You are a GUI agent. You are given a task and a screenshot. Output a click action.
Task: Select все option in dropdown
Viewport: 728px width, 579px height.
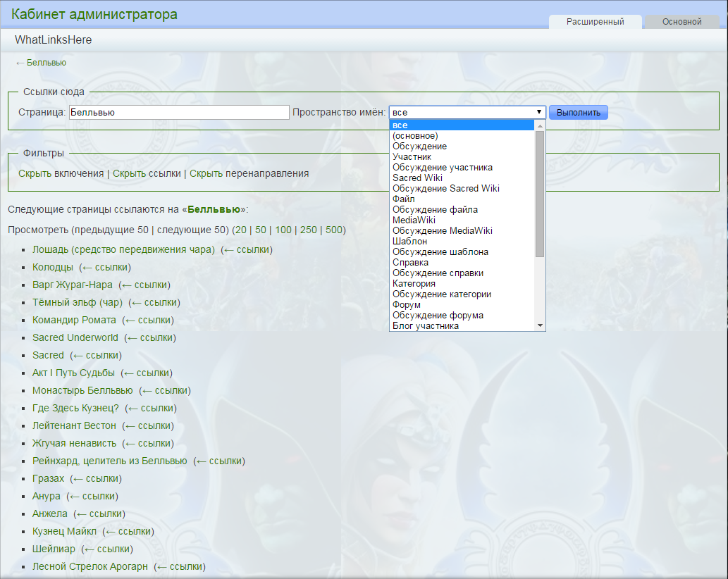tap(462, 125)
